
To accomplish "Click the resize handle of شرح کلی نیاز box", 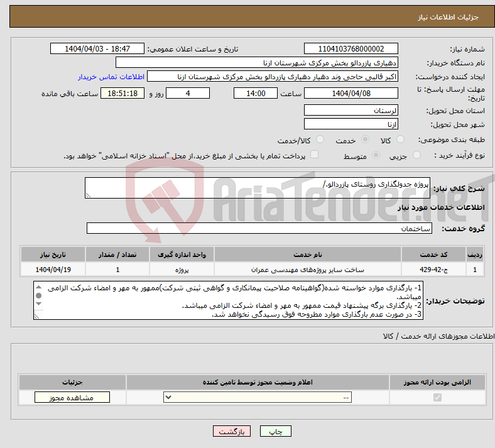I will pos(88,195).
